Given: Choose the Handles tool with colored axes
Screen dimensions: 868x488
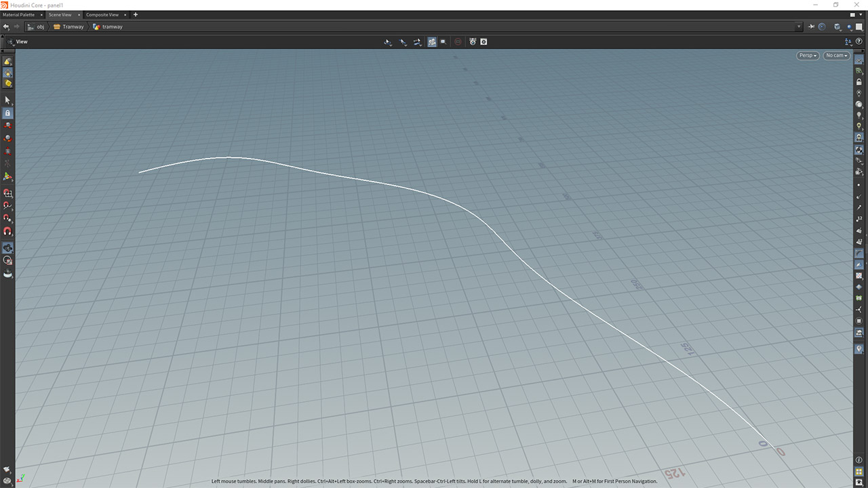Looking at the screenshot, I should tap(7, 177).
